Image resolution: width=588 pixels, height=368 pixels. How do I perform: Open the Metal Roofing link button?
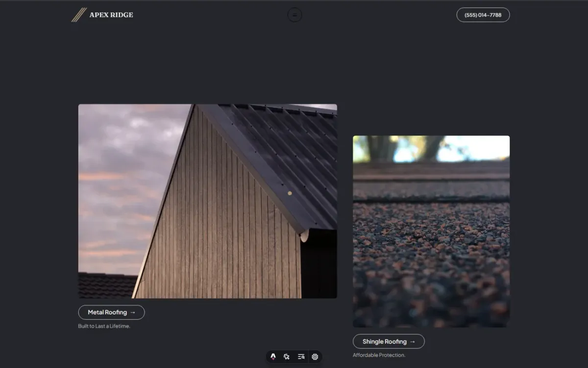pos(111,312)
